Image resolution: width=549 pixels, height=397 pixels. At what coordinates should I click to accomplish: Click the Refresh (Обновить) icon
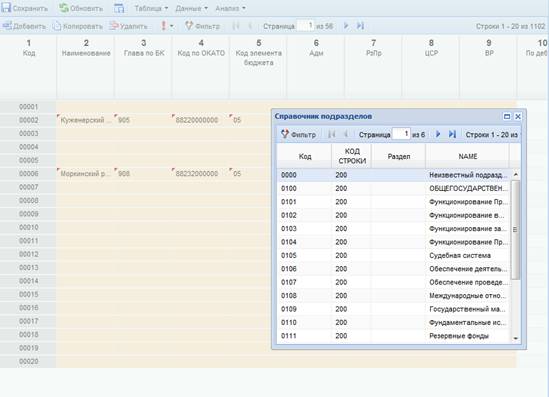pos(64,8)
